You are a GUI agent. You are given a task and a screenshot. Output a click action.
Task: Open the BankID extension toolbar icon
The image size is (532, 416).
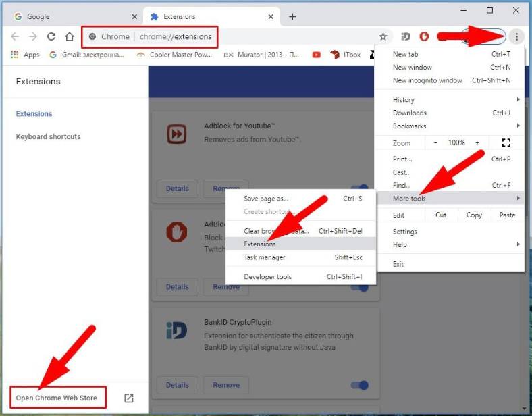coord(406,36)
